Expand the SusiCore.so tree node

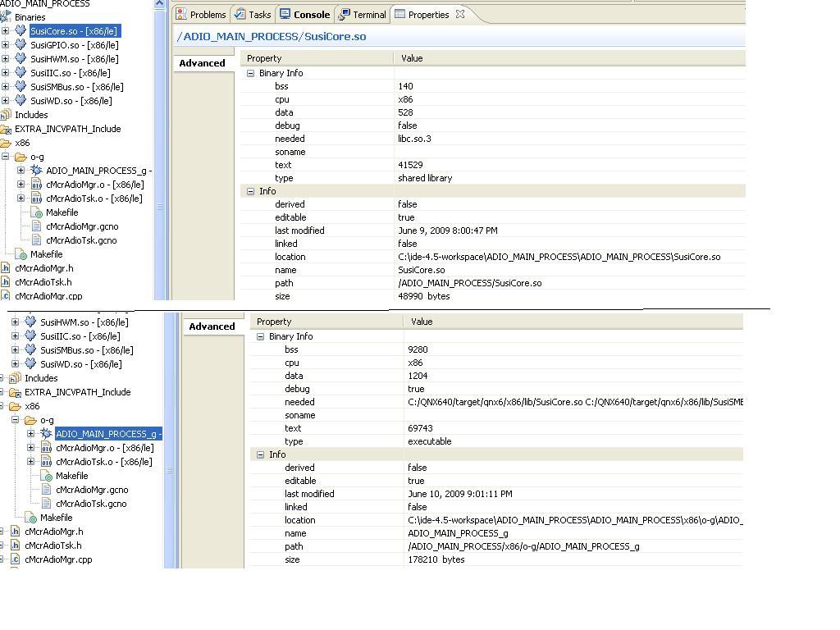pyautogui.click(x=6, y=31)
